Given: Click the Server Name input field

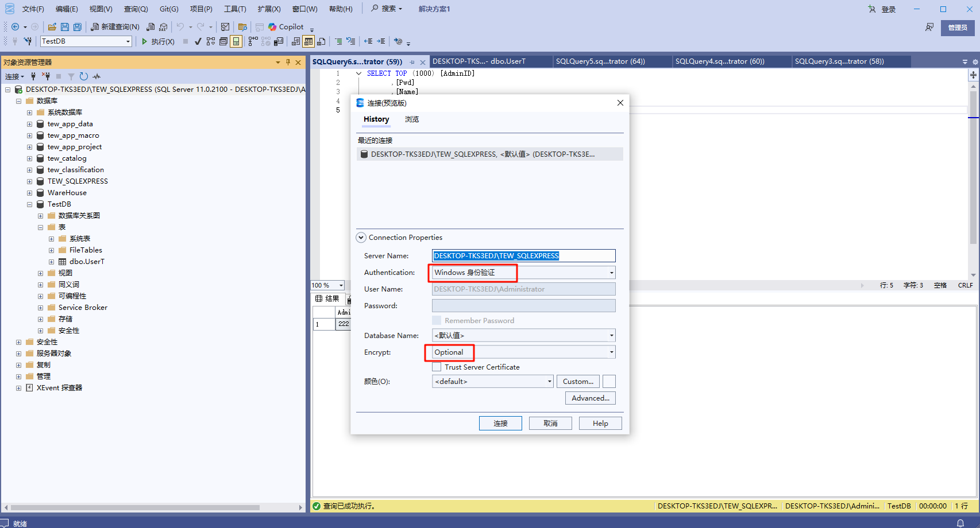Looking at the screenshot, I should click(x=523, y=255).
